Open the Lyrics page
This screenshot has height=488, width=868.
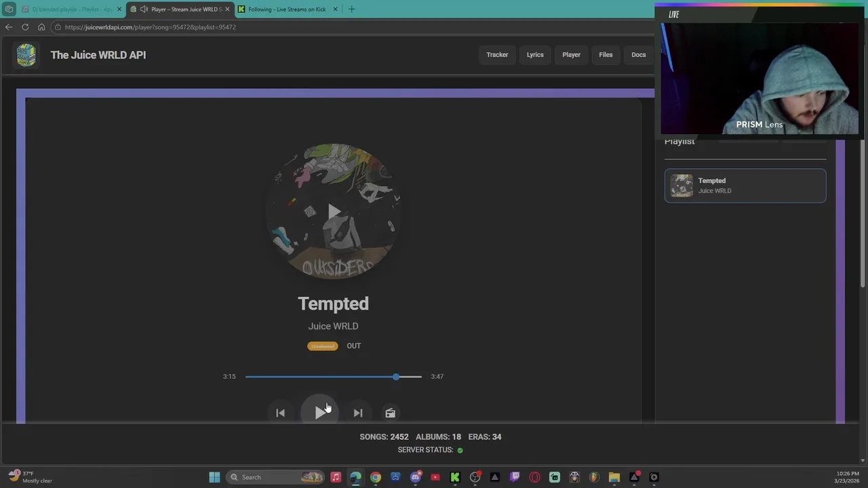coord(535,55)
